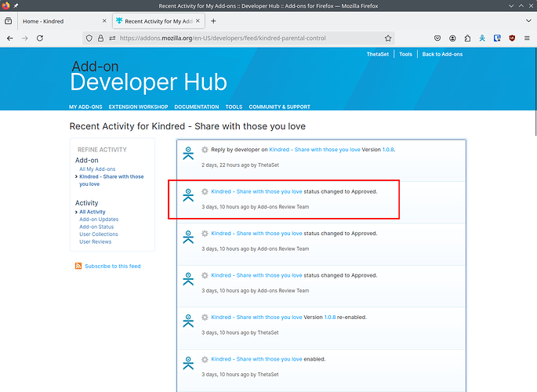This screenshot has height=392, width=537.
Task: Close the Home - Kindred tab
Action: 104,21
